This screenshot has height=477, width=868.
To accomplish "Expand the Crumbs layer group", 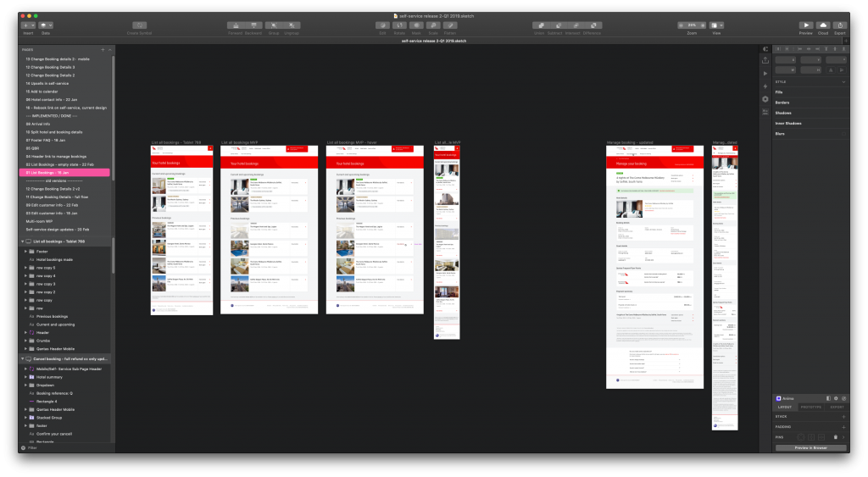I will 25,341.
